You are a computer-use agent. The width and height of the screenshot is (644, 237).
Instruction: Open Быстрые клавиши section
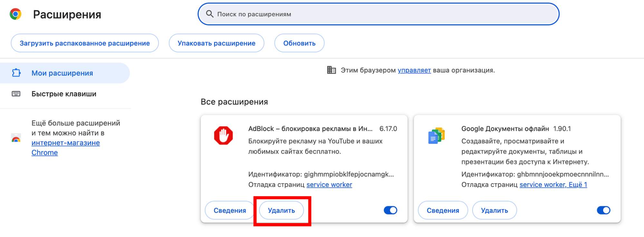(x=64, y=94)
